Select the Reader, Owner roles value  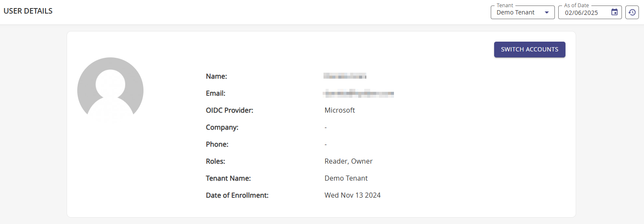click(349, 162)
